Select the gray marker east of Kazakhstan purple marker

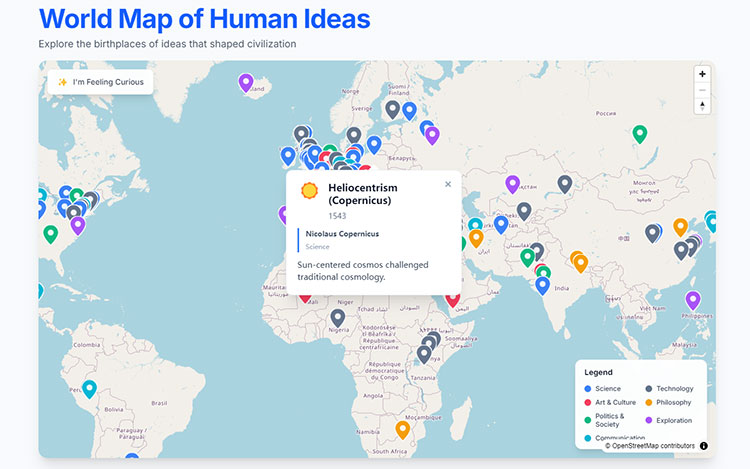coord(565,184)
